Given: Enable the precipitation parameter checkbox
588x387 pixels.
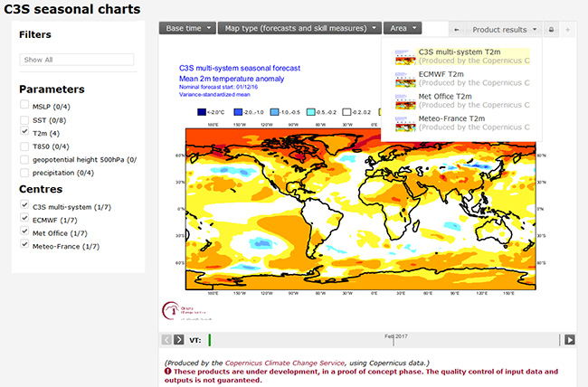Looking at the screenshot, I should click(x=24, y=173).
